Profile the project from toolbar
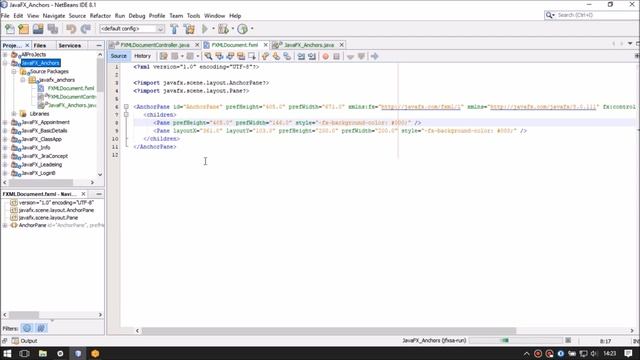The image size is (640, 360). pyautogui.click(x=242, y=29)
